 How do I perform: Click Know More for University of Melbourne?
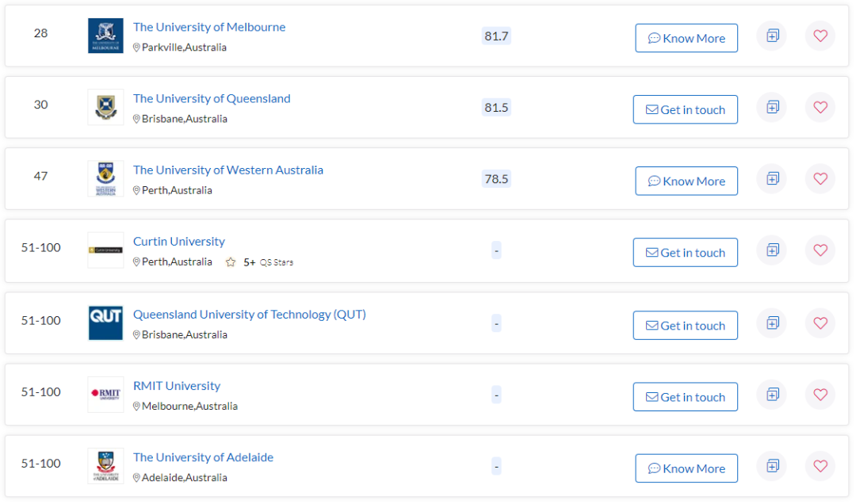point(686,38)
